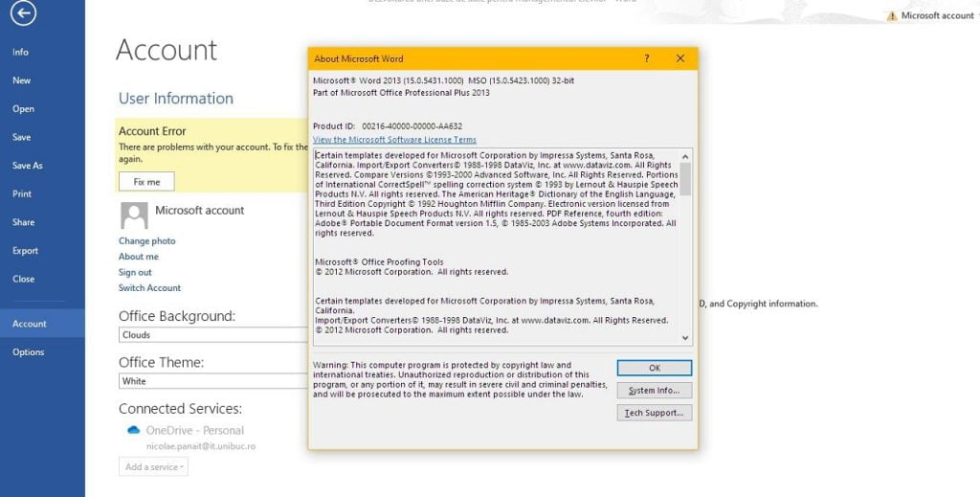Viewport: 980px width, 497px height.
Task: Click the Change photo link
Action: pyautogui.click(x=147, y=241)
